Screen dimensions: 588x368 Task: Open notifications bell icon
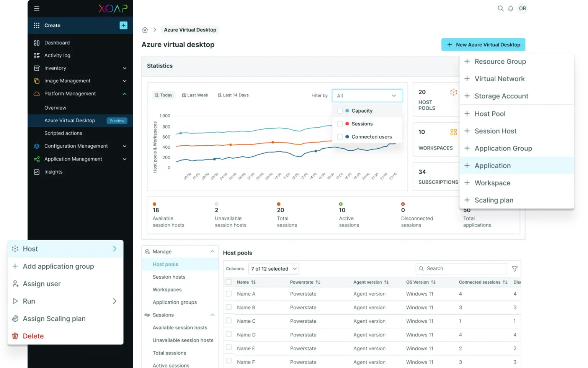(511, 8)
